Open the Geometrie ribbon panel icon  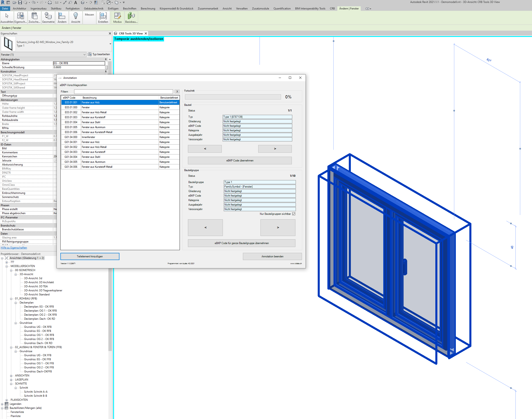point(48,18)
